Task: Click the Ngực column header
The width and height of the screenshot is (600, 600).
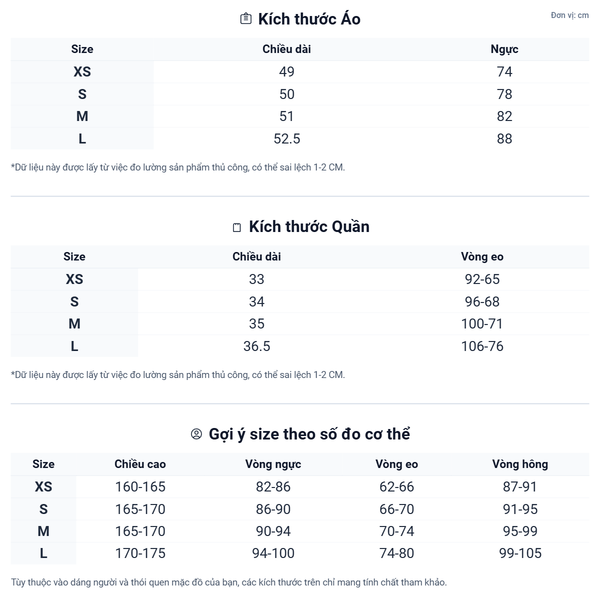Action: click(504, 49)
